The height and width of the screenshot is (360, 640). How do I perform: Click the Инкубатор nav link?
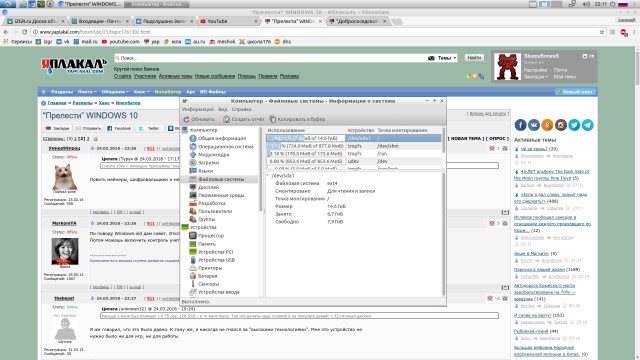(168, 92)
